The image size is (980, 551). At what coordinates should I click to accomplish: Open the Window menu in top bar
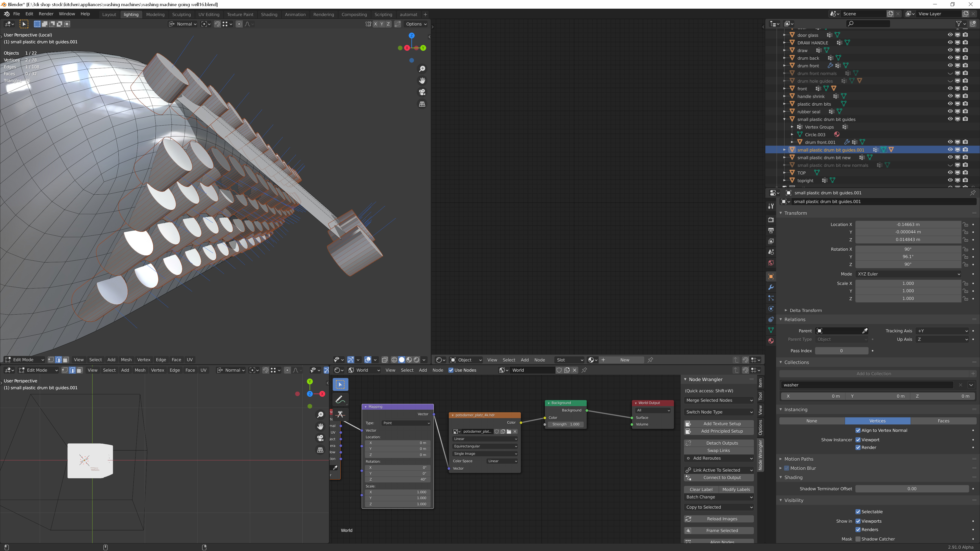tap(67, 14)
